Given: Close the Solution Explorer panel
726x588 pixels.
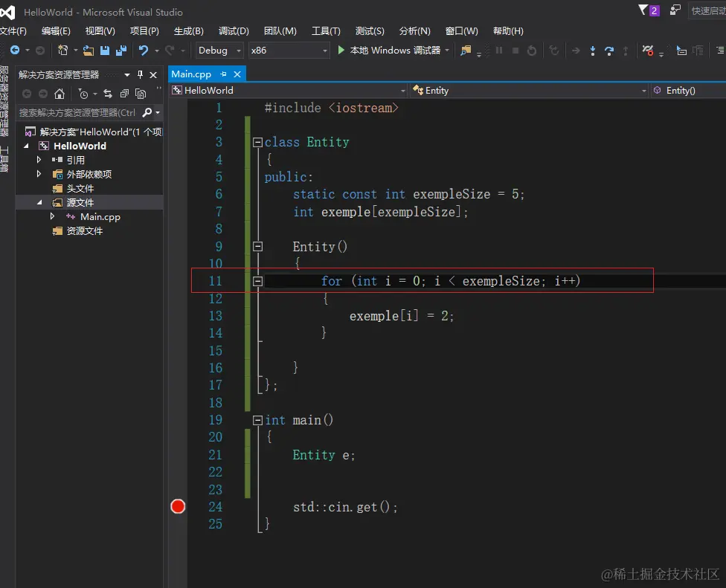Looking at the screenshot, I should pos(153,74).
